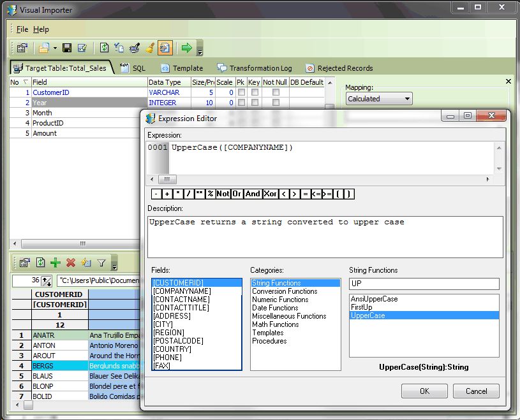Image resolution: width=520 pixels, height=420 pixels.
Task: Click the green plus add icon
Action: pyautogui.click(x=56, y=263)
